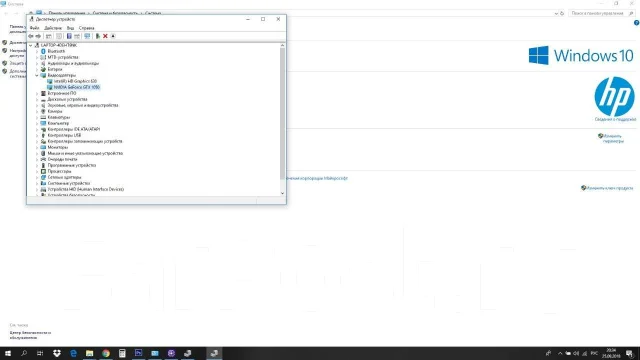Expand the Bluetooth category
The height and width of the screenshot is (360, 640).
tap(37, 51)
